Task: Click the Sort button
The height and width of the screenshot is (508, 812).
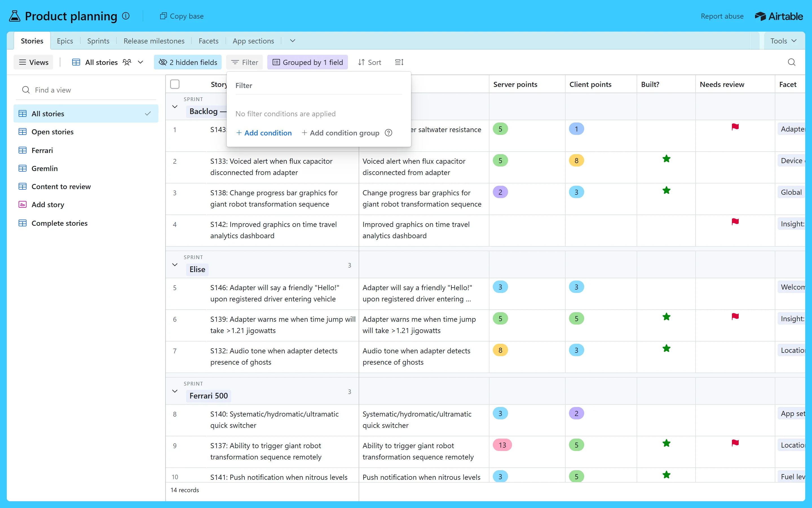Action: click(x=369, y=62)
